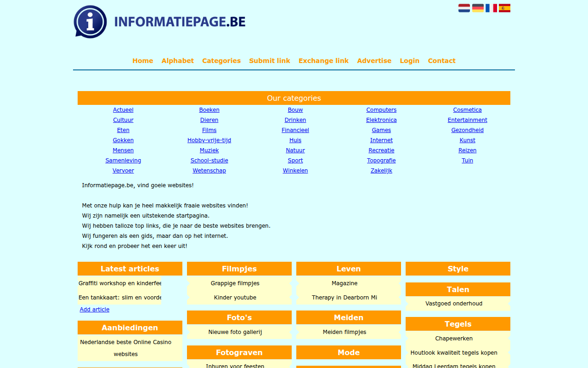Image resolution: width=588 pixels, height=368 pixels.
Task: Open the Chapewerken link
Action: 454,339
